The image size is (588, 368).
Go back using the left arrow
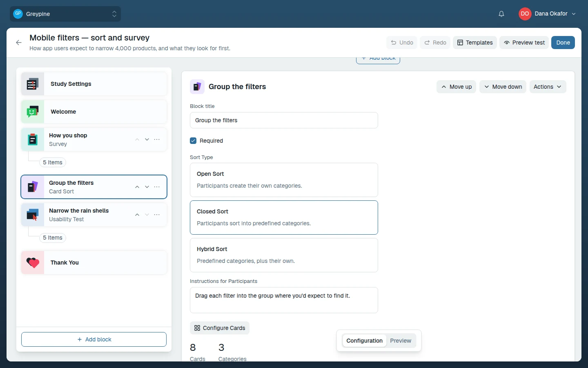click(19, 43)
